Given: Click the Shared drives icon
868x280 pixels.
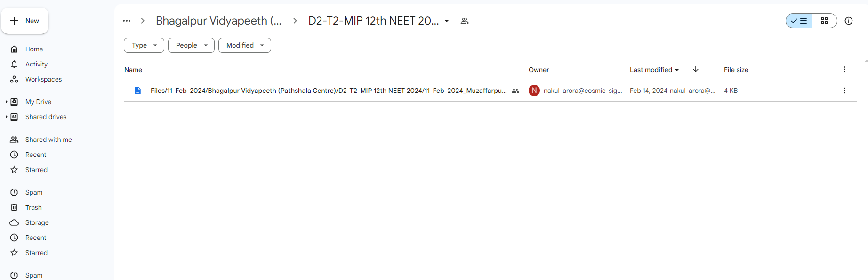Looking at the screenshot, I should pyautogui.click(x=14, y=117).
